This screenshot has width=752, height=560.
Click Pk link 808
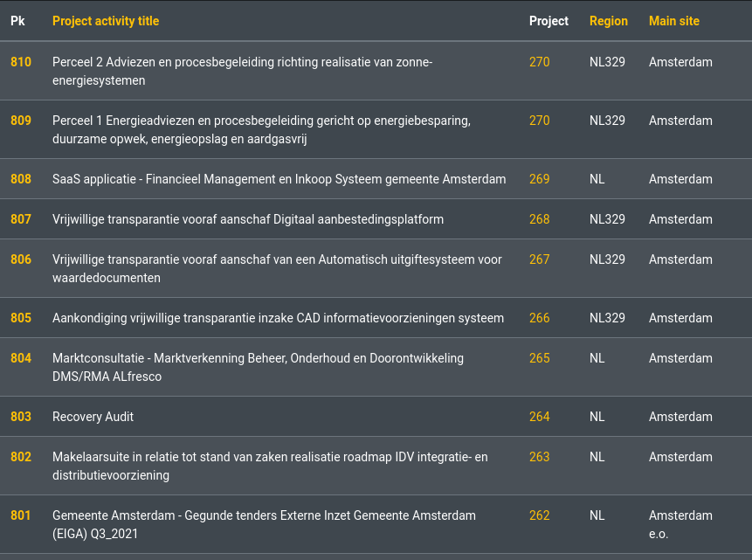click(21, 179)
